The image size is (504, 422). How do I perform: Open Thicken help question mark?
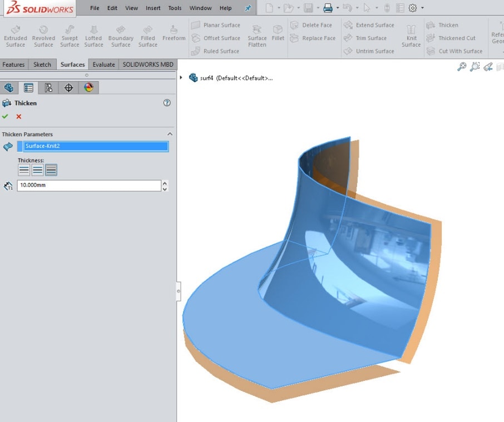coord(167,103)
